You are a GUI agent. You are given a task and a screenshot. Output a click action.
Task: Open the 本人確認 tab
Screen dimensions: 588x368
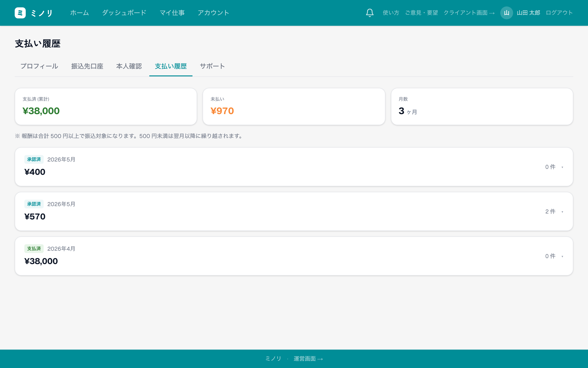[129, 66]
